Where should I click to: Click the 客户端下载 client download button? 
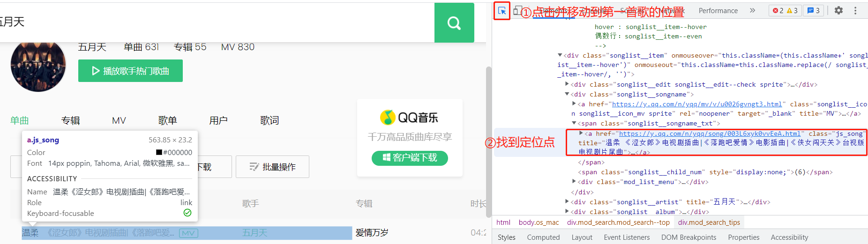[410, 158]
